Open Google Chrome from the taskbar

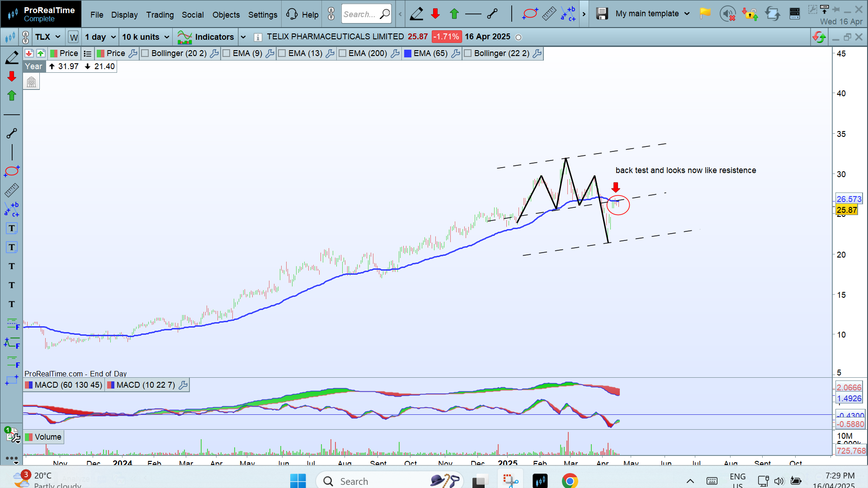click(x=570, y=481)
